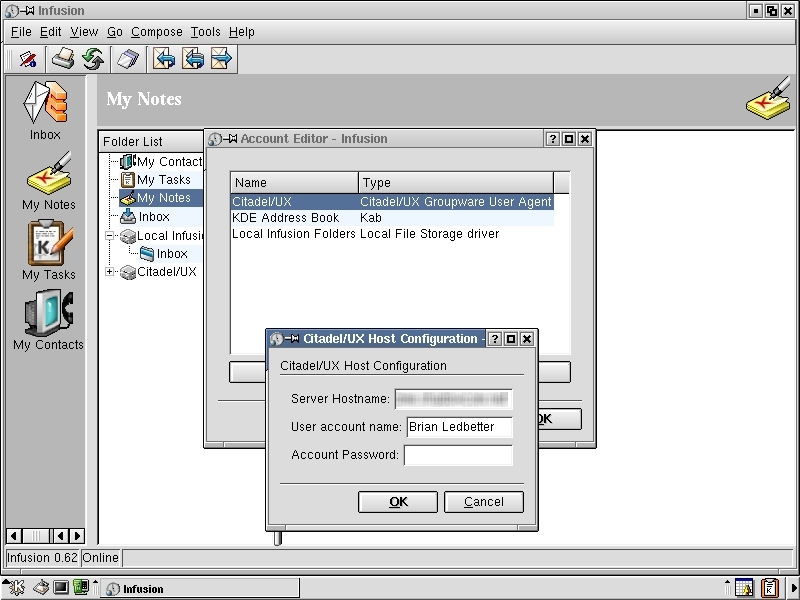Open the Compose menu

[157, 32]
